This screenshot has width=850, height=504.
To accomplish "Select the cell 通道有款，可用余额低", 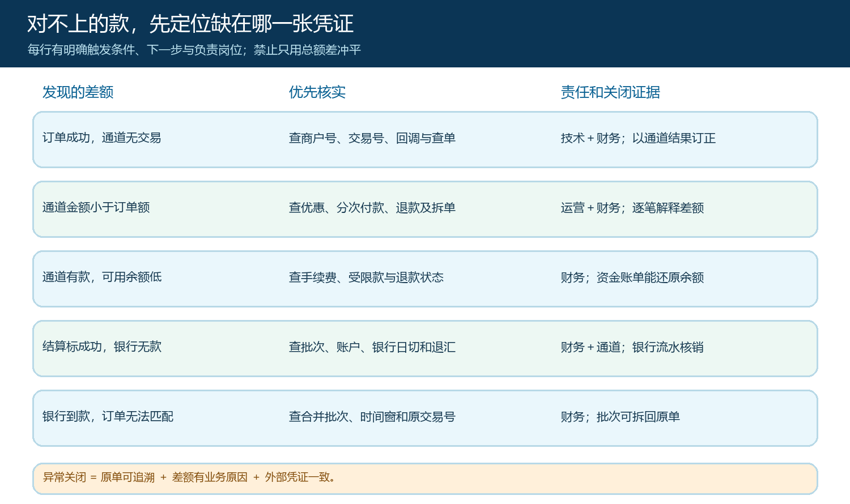I will click(102, 277).
